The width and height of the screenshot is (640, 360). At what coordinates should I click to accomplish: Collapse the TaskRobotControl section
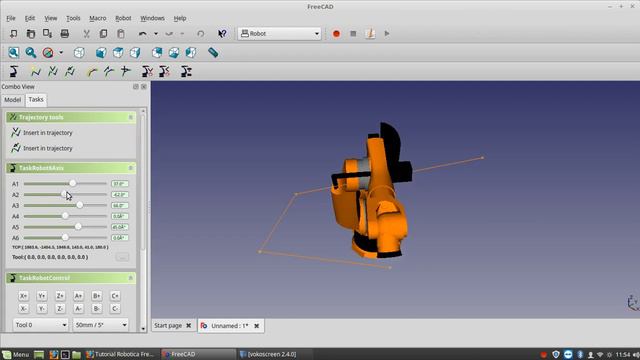131,278
